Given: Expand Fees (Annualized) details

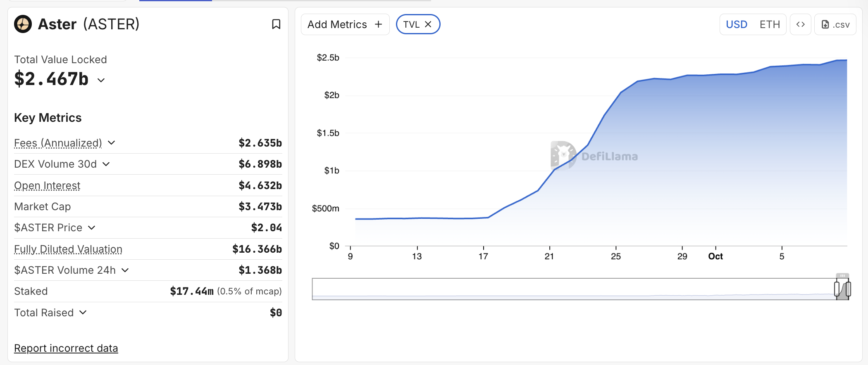Looking at the screenshot, I should pyautogui.click(x=111, y=143).
